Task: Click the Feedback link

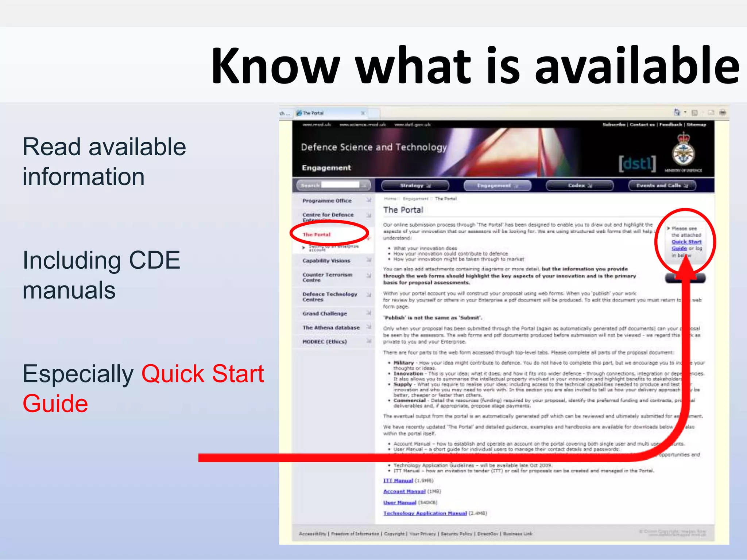Action: (x=670, y=125)
